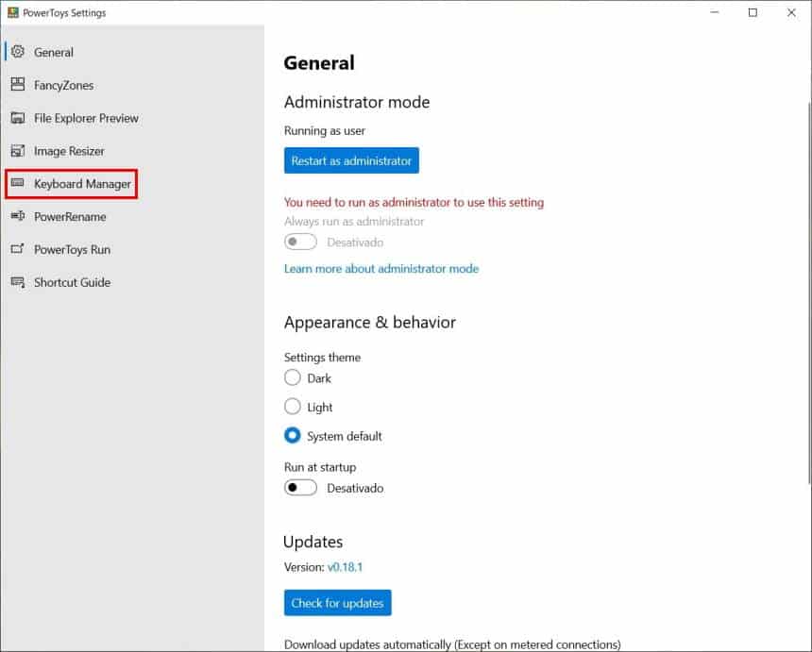The height and width of the screenshot is (652, 812).
Task: Enable the Run at startup toggle
Action: tap(300, 488)
